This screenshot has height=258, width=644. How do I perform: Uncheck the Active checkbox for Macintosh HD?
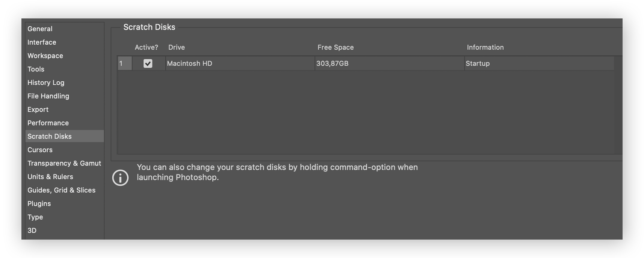pos(148,63)
